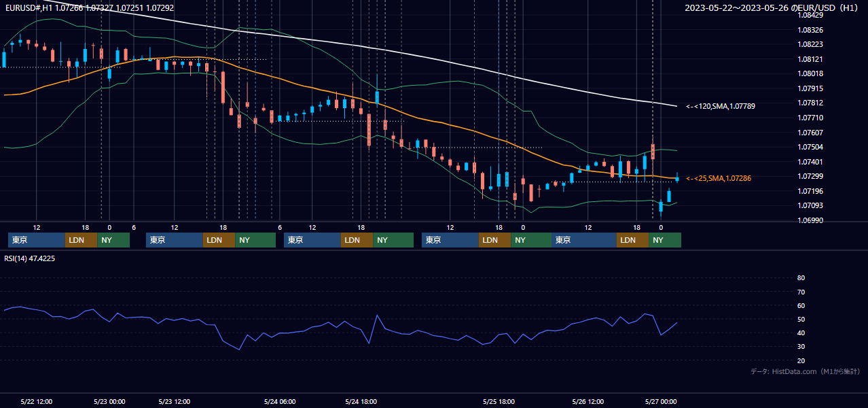The image size is (868, 408).
Task: Click the 5/23 00:00 date label
Action: point(109,401)
